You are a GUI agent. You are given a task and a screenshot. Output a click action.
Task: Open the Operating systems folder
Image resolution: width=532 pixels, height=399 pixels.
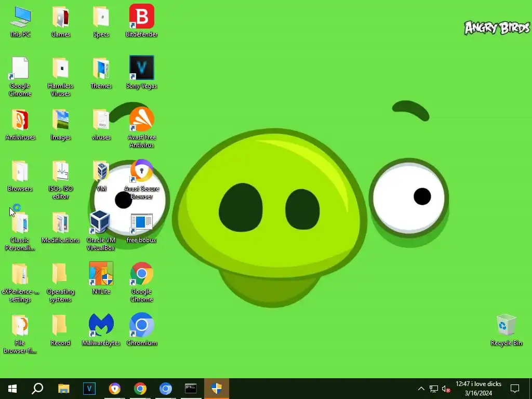pos(60,283)
